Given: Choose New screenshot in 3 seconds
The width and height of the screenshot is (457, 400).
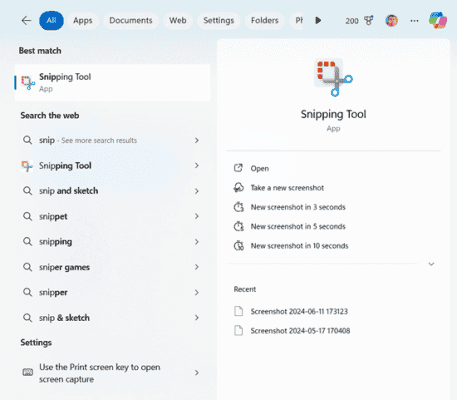Looking at the screenshot, I should click(x=298, y=207).
